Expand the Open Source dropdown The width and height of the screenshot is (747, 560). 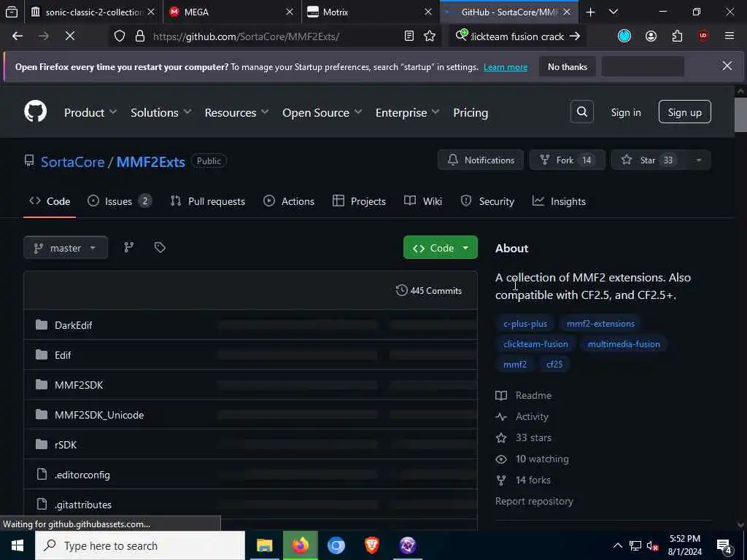pos(322,112)
